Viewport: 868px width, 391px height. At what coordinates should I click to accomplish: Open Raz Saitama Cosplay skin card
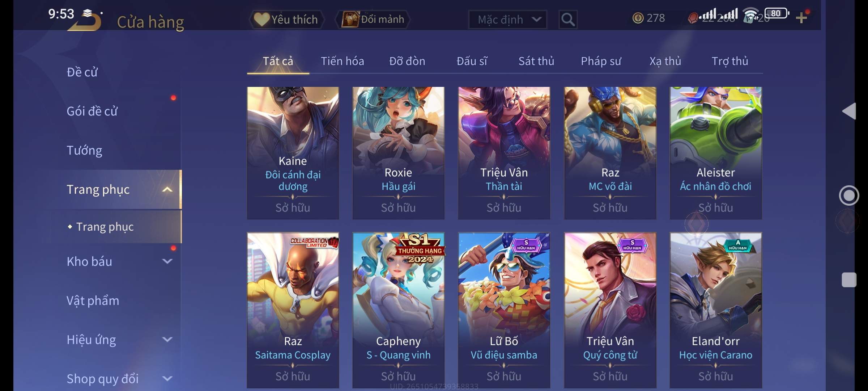(293, 310)
